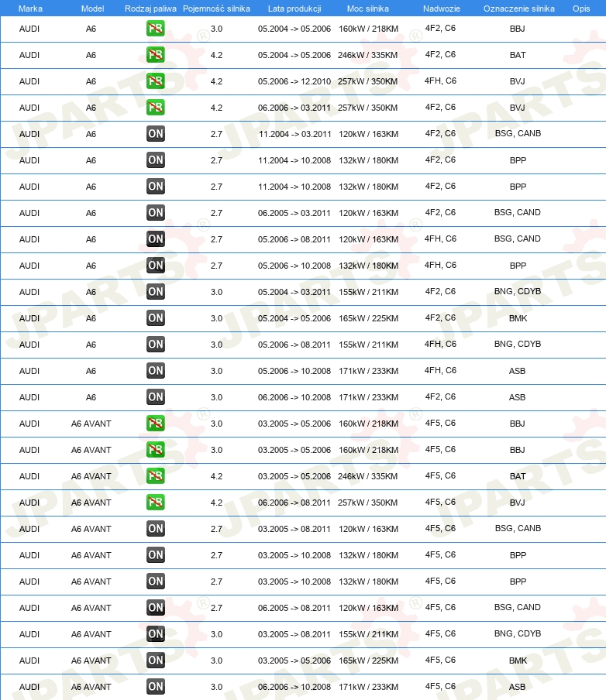Click the ON icon in the A6 4FH BSG, CAND row
The height and width of the screenshot is (700, 606).
tap(156, 239)
